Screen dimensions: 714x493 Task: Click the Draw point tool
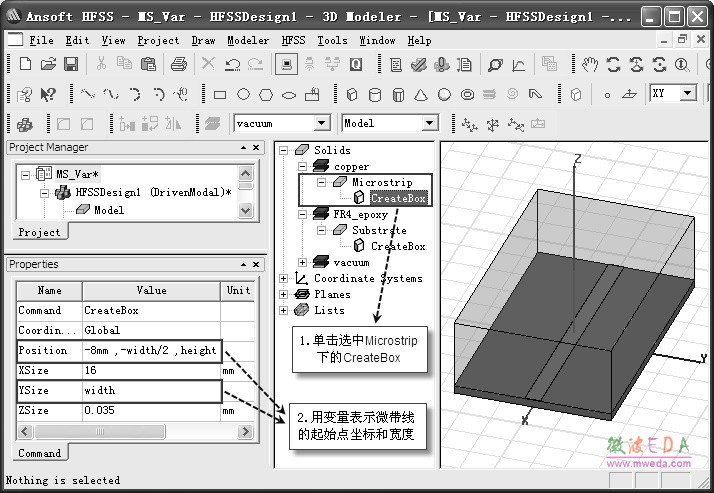pyautogui.click(x=607, y=95)
